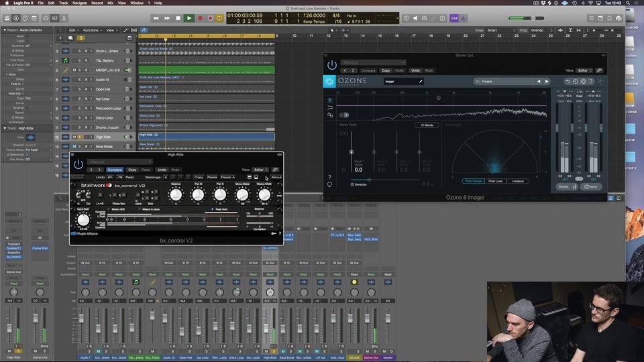Stop transport with the Stop button
The width and height of the screenshot is (644, 362).
(178, 18)
